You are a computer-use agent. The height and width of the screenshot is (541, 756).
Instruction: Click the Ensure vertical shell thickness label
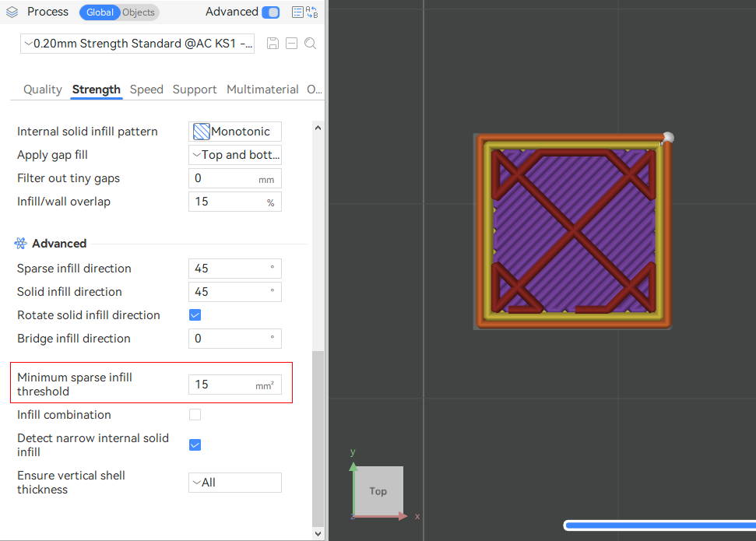coord(72,482)
